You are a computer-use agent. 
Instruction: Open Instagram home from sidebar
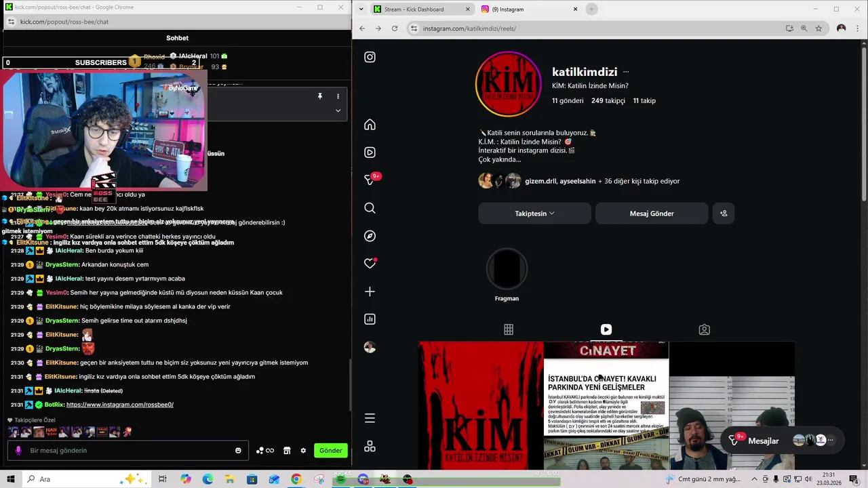[x=370, y=125]
